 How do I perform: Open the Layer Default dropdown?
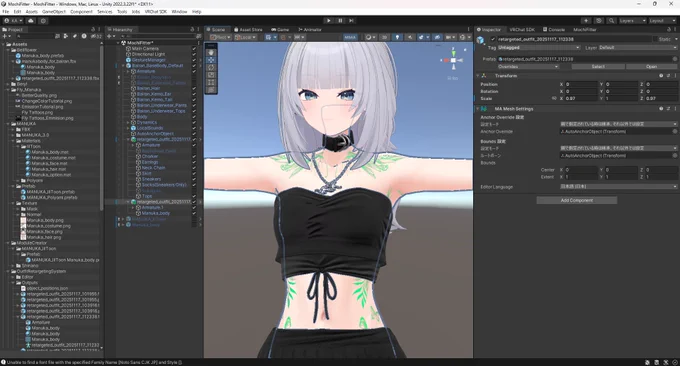pos(638,48)
